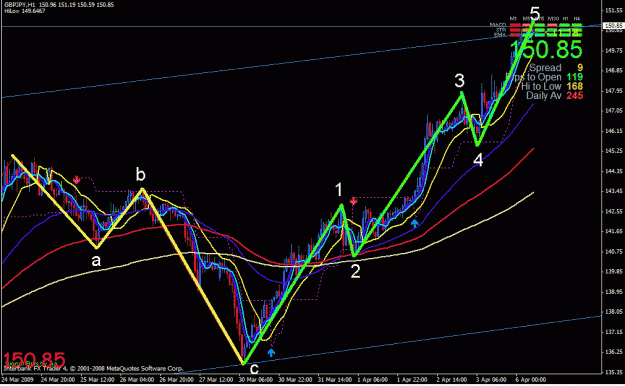This screenshot has width=625, height=386.
Task: Click the 25 Mar 12:00 time axis label
Action: 97,380
